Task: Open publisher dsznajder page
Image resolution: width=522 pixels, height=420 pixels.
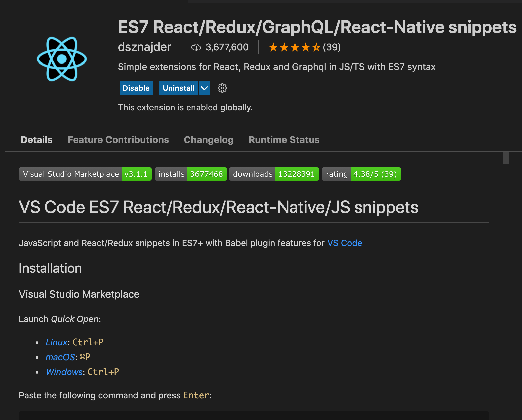Action: 144,47
